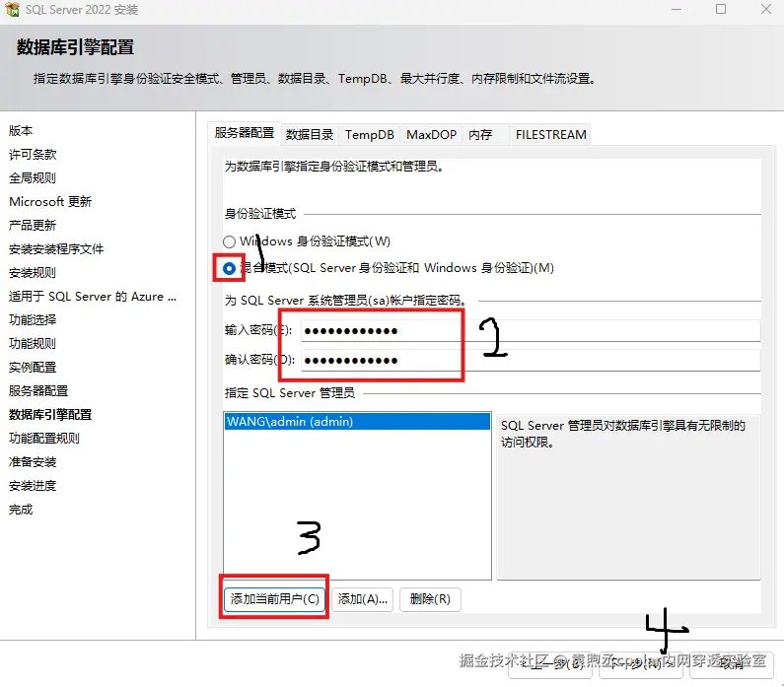Click 安装安装程序文件 step in sidebar
This screenshot has width=784, height=687.
coord(56,248)
